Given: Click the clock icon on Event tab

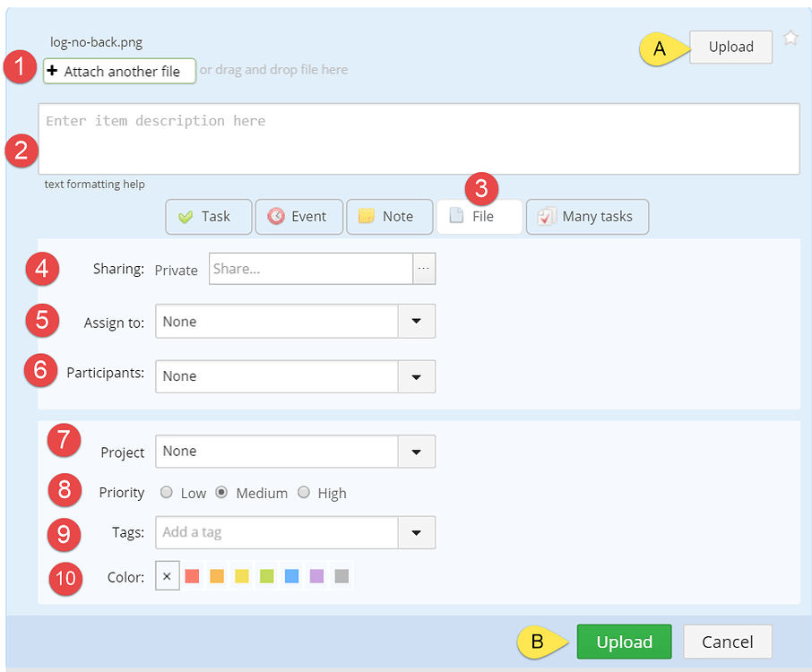Looking at the screenshot, I should click(x=277, y=216).
